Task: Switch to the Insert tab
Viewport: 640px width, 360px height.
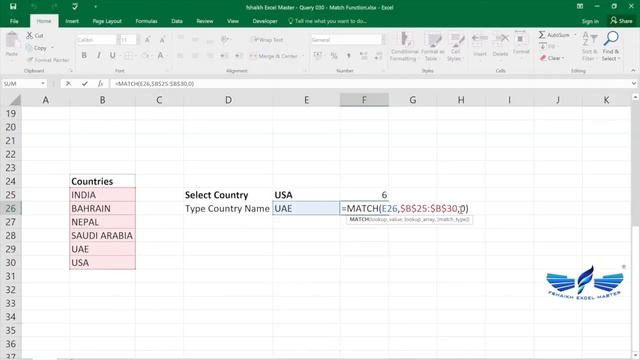Action: pyautogui.click(x=72, y=21)
